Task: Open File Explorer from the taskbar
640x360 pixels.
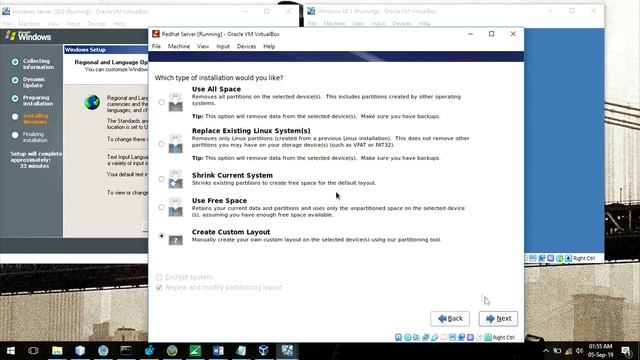Action: point(57,351)
